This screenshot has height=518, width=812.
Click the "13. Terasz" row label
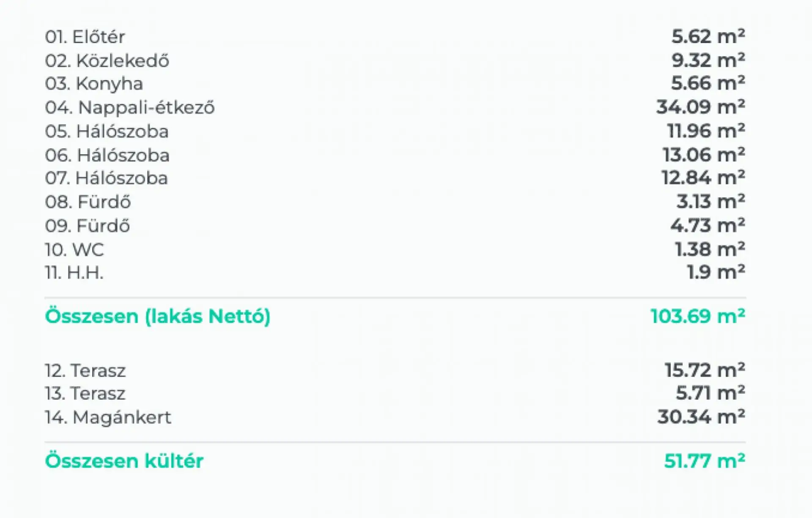(x=85, y=394)
